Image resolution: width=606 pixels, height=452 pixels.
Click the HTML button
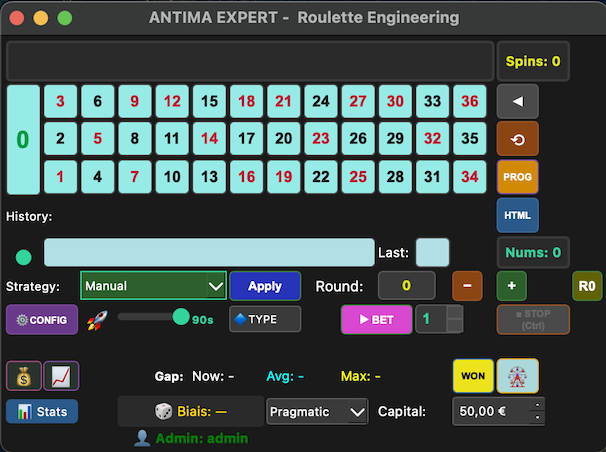click(x=517, y=215)
